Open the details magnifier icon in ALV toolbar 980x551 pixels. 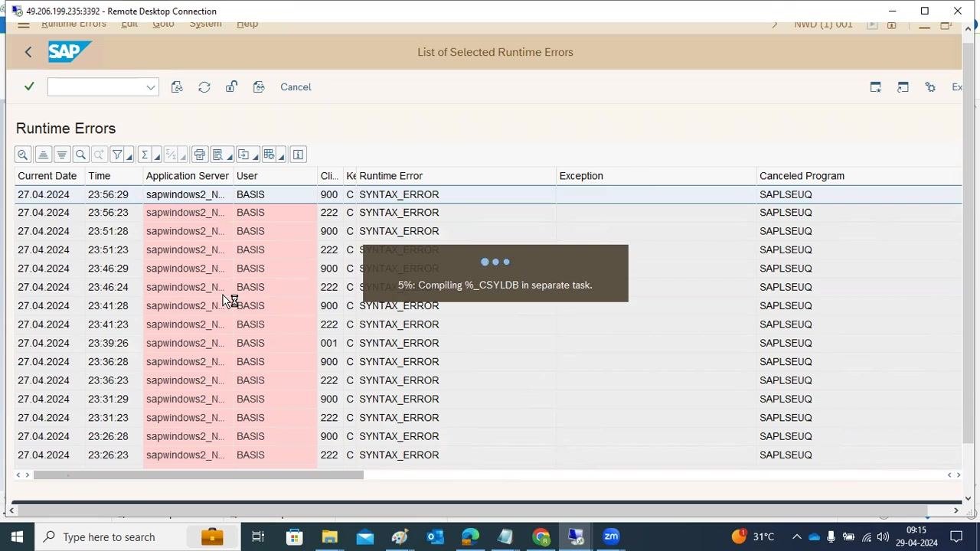coord(23,155)
